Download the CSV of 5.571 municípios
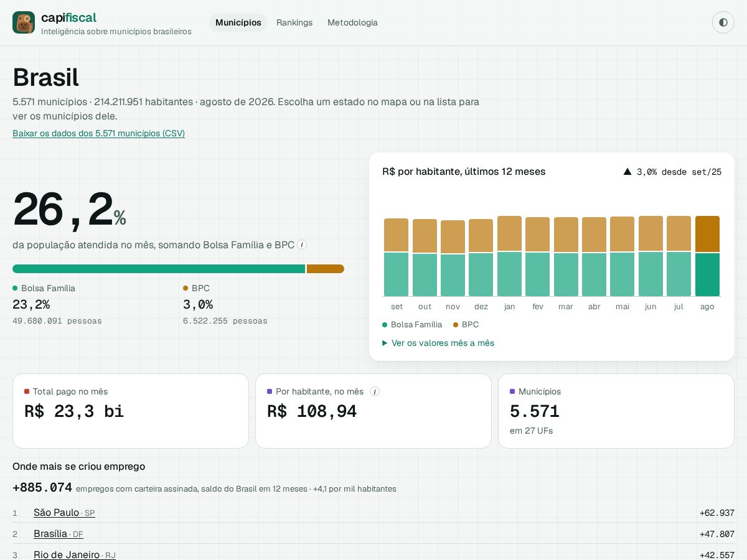 98,133
